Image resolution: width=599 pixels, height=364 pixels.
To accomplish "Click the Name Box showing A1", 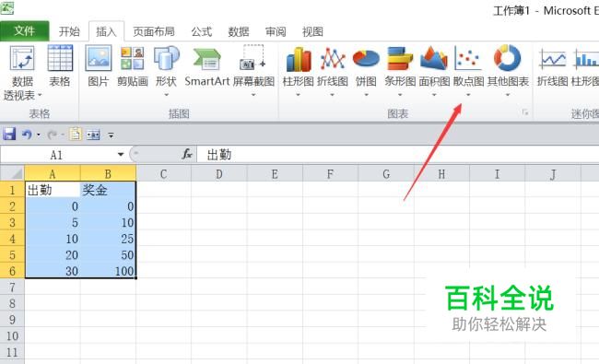I will click(x=56, y=154).
